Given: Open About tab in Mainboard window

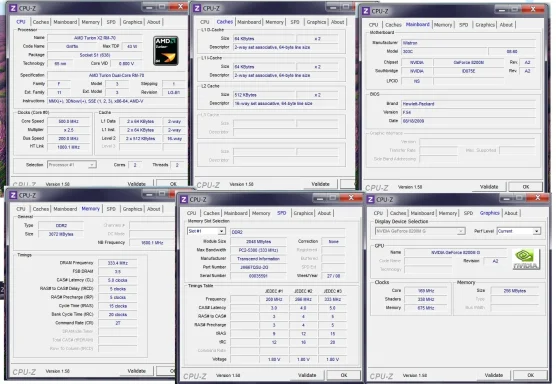Looking at the screenshot, I should (x=506, y=25).
